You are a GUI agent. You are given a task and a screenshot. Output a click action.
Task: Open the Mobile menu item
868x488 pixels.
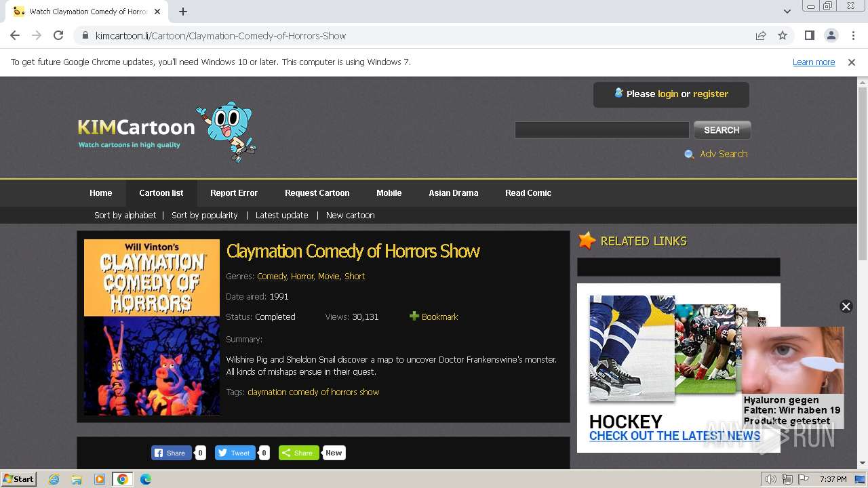[x=389, y=192]
